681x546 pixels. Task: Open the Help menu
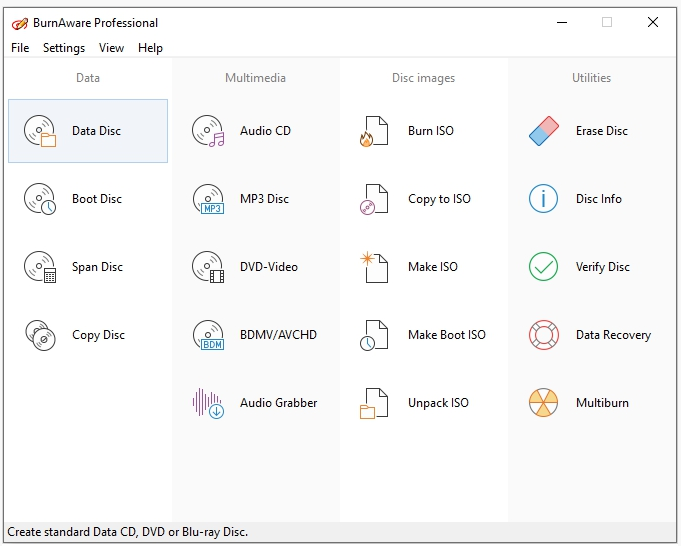click(150, 48)
